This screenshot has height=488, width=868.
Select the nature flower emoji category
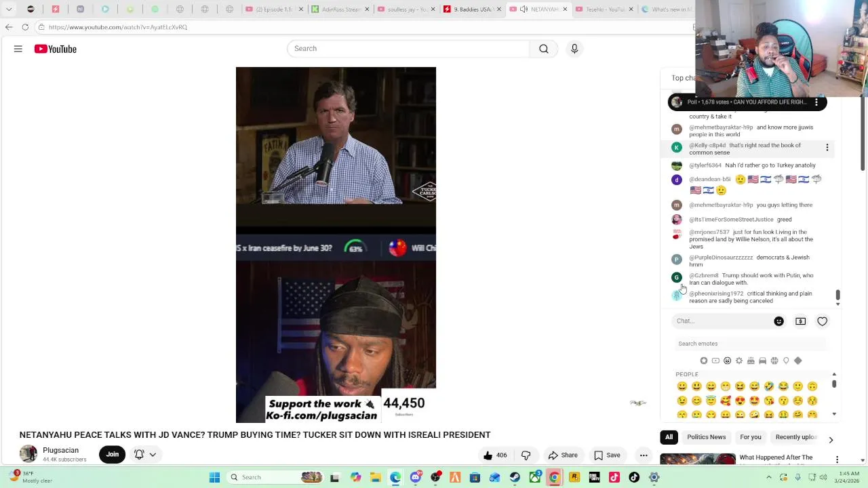pos(739,361)
